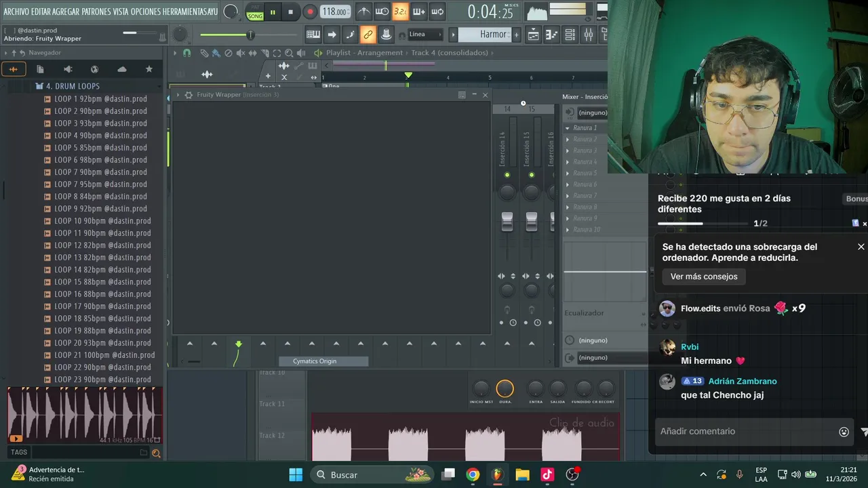Select the cloud tab in browser

click(x=122, y=69)
